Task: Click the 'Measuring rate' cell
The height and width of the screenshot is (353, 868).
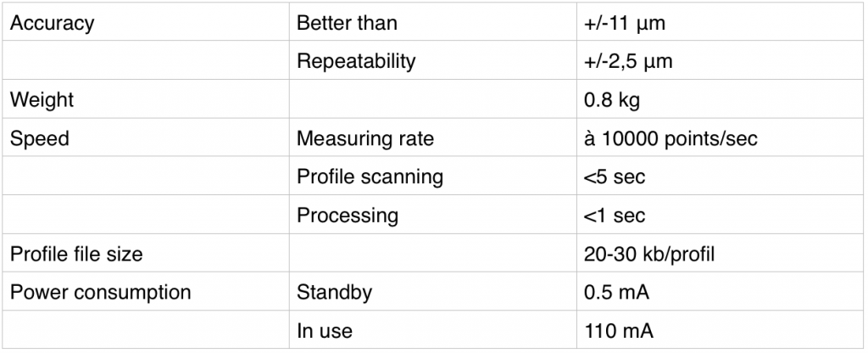Action: pyautogui.click(x=364, y=138)
